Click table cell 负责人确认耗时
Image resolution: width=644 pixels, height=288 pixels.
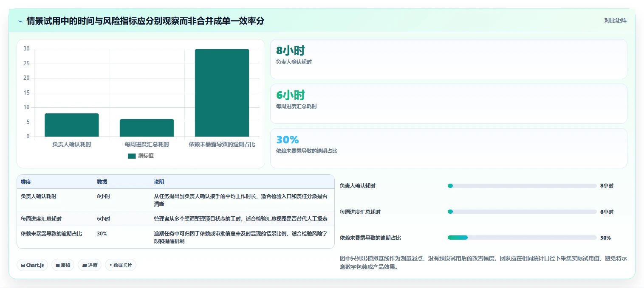click(39, 196)
